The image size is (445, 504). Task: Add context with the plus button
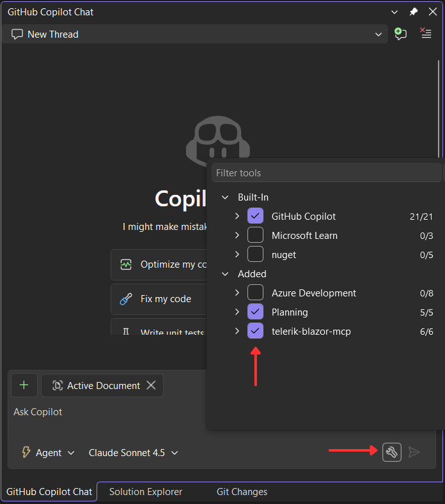click(x=24, y=385)
